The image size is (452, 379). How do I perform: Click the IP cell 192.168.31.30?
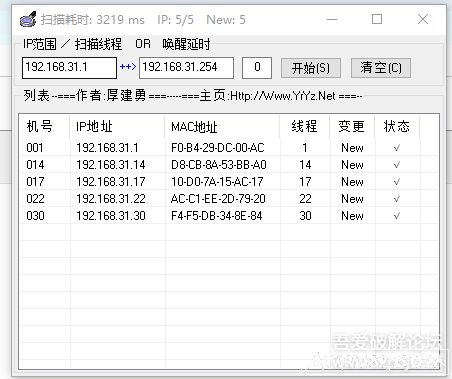(x=111, y=216)
